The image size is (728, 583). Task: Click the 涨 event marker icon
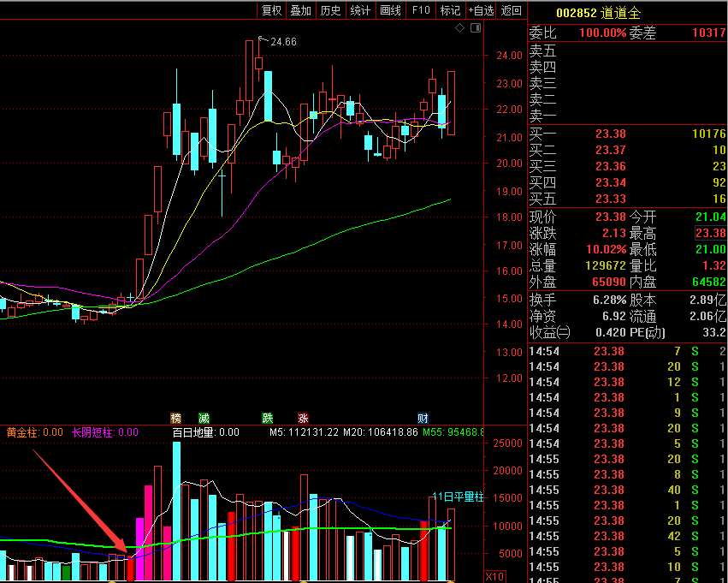coord(303,418)
